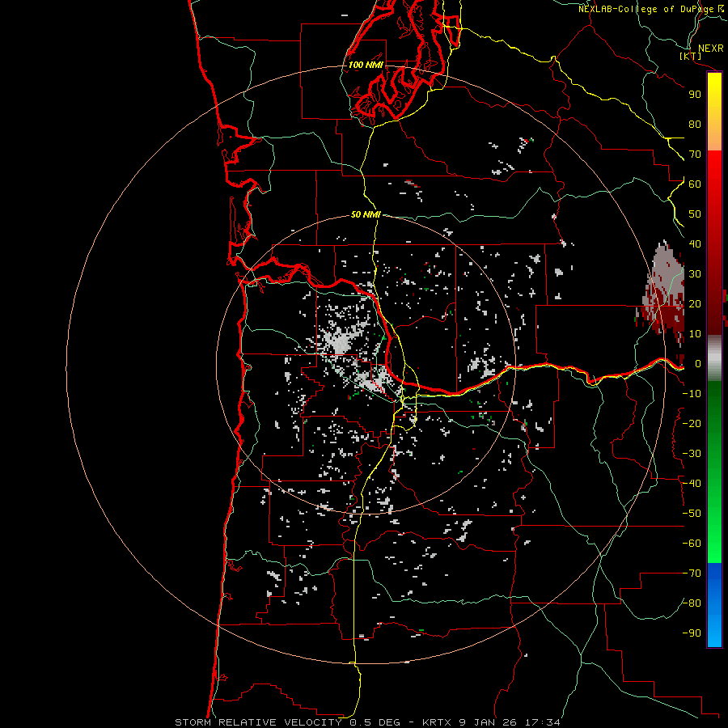Click the 20 value on the velocity scale
The image size is (728, 728).
pyautogui.click(x=695, y=303)
